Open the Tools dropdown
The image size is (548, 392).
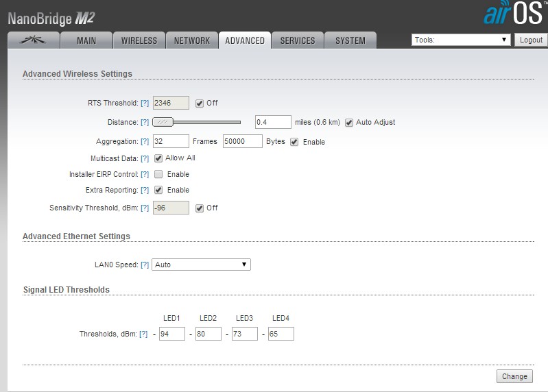tap(461, 40)
